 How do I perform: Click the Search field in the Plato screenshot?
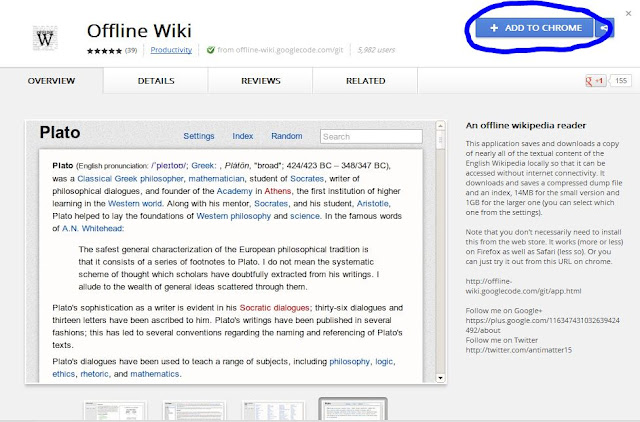371,137
